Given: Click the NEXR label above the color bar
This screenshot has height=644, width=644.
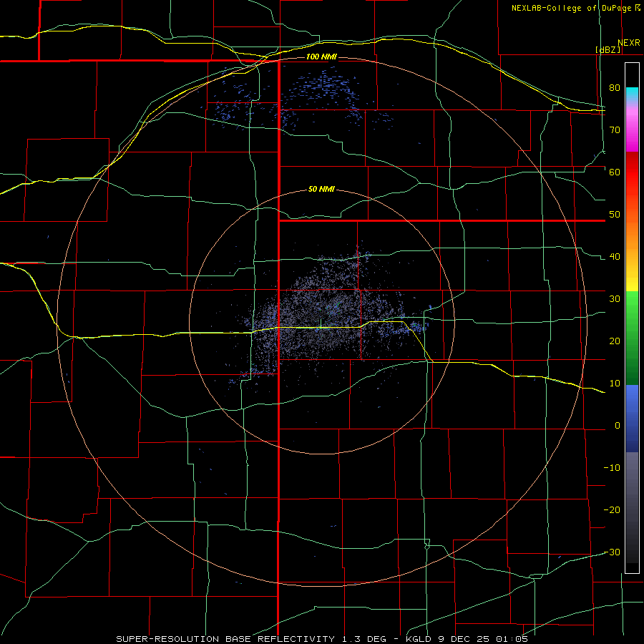Looking at the screenshot, I should point(629,43).
